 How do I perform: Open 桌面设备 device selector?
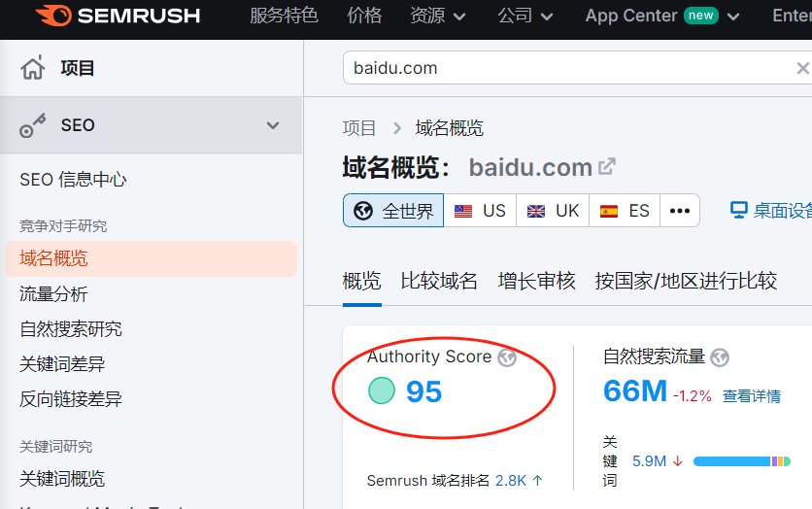point(770,210)
